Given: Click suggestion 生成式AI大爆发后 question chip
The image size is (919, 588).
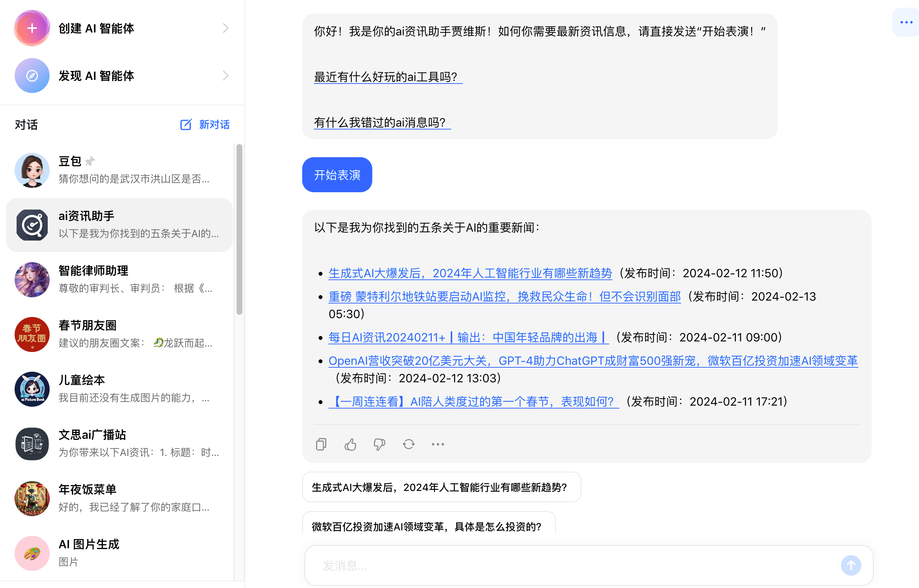Looking at the screenshot, I should [x=441, y=487].
